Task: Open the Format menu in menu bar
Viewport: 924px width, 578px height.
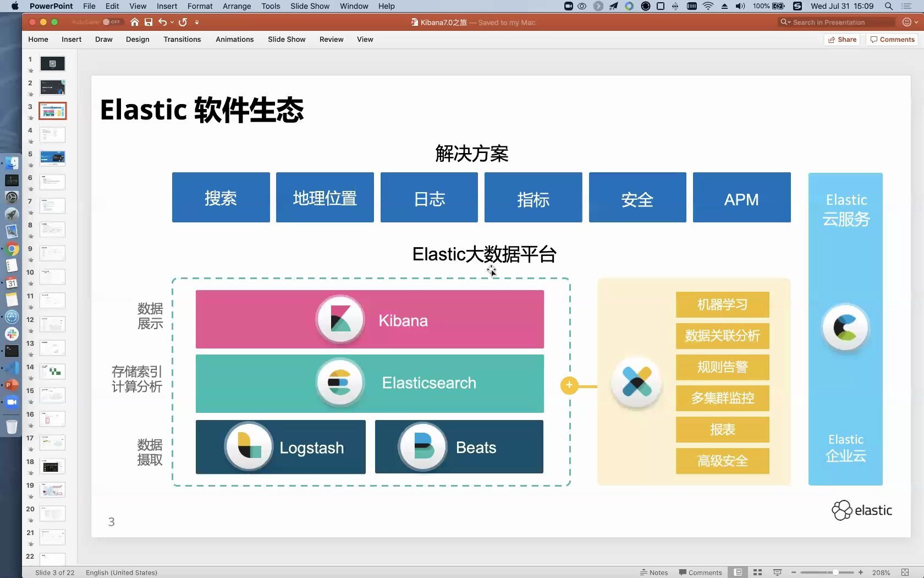Action: point(200,6)
